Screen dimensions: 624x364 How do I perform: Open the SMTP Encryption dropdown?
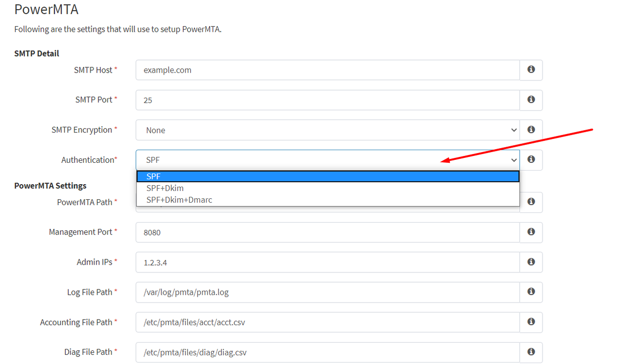[328, 130]
